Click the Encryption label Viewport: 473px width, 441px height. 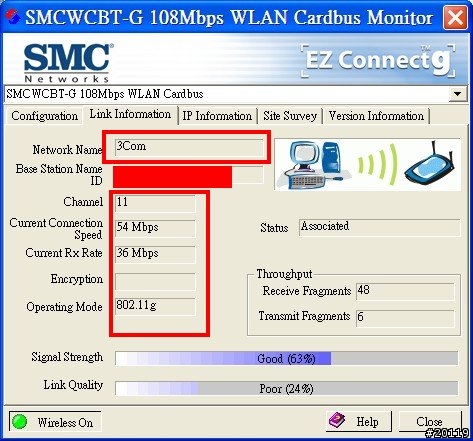[77, 279]
